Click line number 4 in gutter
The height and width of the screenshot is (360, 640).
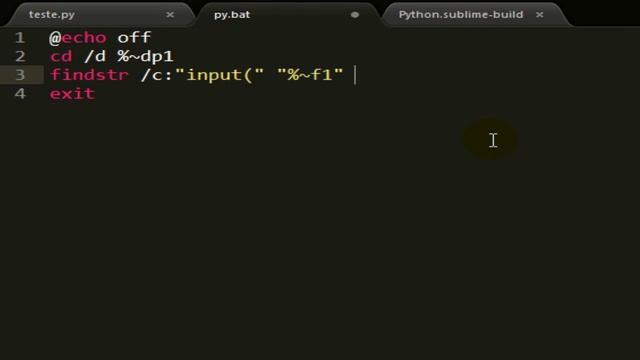[20, 94]
